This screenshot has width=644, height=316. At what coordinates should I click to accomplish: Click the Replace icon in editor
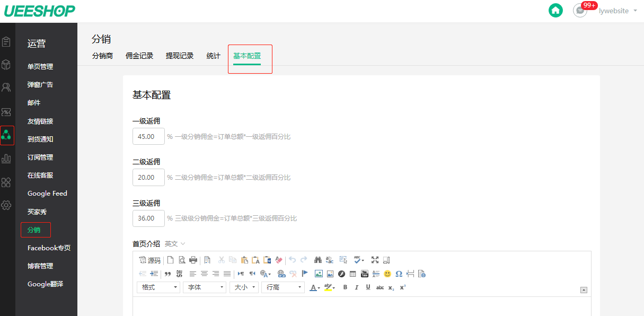click(329, 260)
